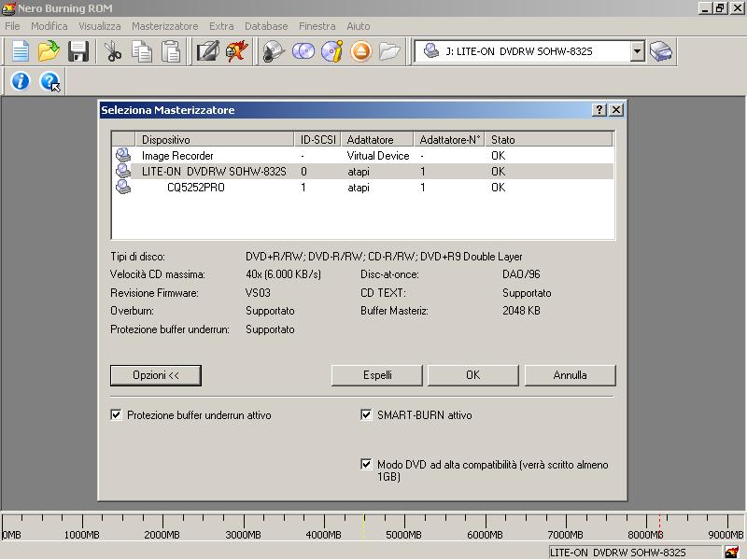Open the Masterizzatore menu
The image size is (747, 560).
pyautogui.click(x=165, y=26)
